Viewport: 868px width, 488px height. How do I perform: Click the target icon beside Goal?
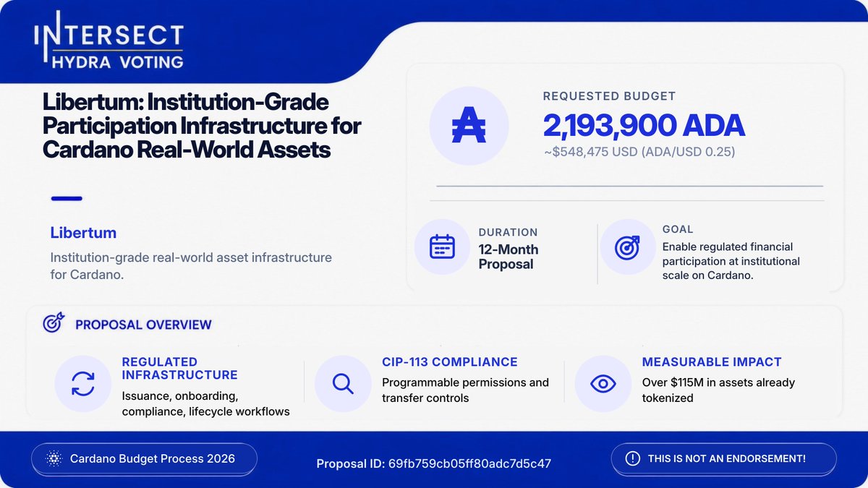coord(627,247)
